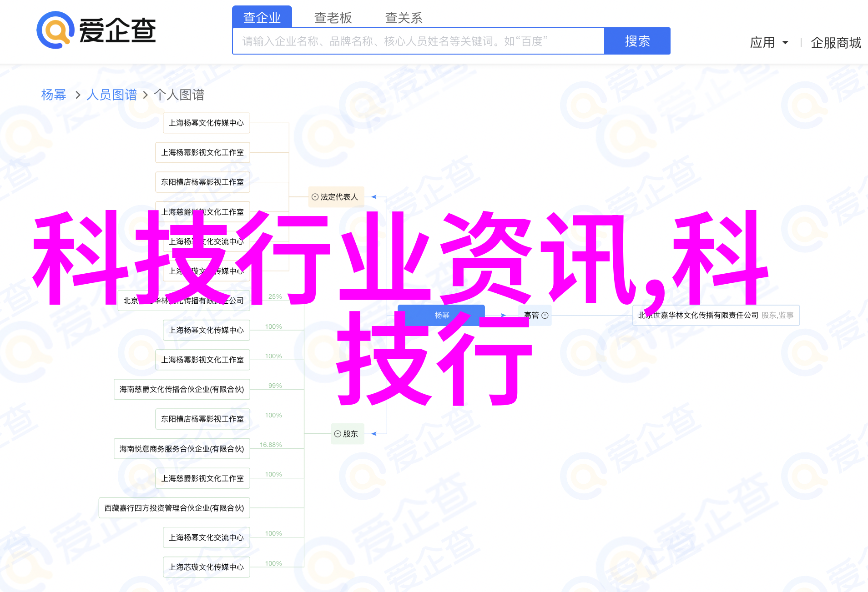This screenshot has height=592, width=868.
Task: Open 上海杨幂文化传媒中心 in 股东 group
Action: pyautogui.click(x=207, y=330)
